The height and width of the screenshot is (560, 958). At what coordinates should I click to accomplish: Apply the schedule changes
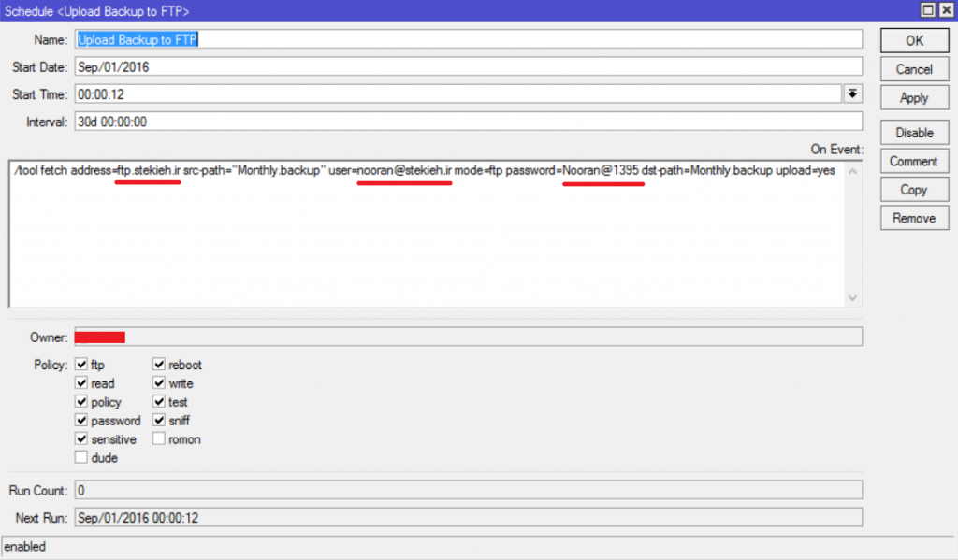point(915,98)
